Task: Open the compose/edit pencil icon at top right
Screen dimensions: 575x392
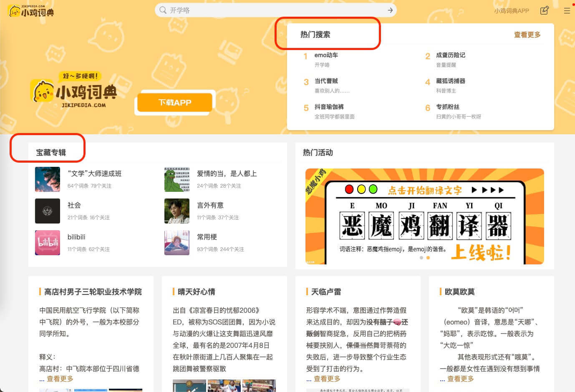Action: [545, 10]
